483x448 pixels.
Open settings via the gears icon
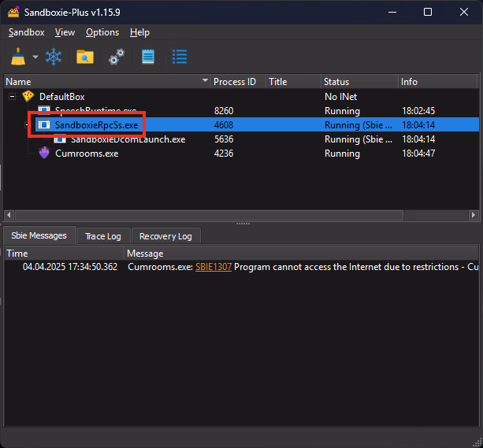click(x=117, y=57)
